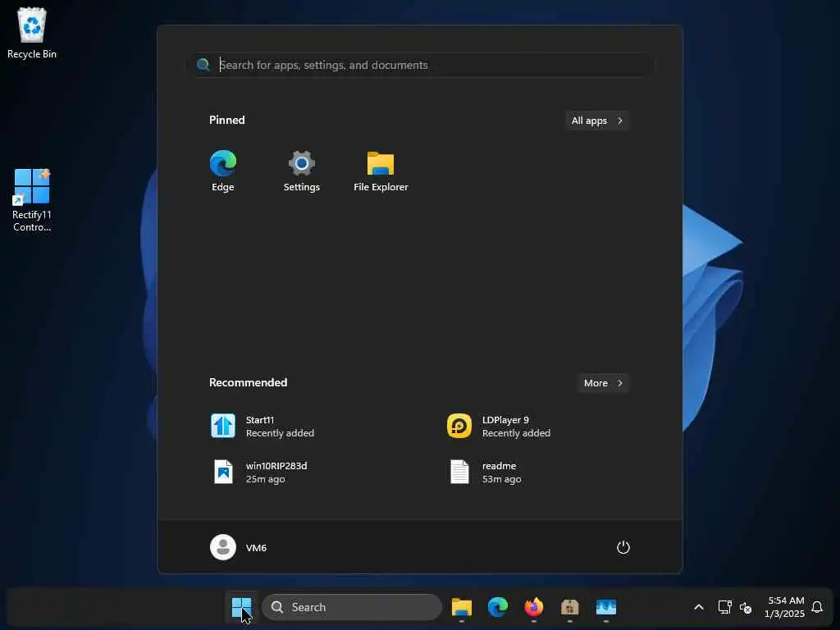Open Firefox from the taskbar
Viewport: 840px width, 630px height.
point(533,607)
